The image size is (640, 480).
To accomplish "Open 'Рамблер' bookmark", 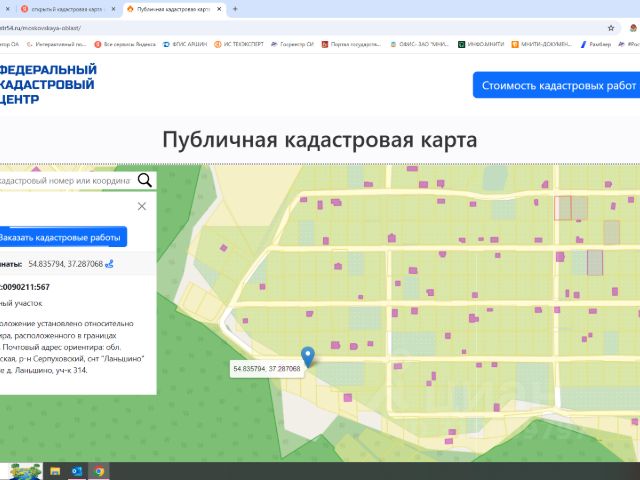I will coord(596,44).
